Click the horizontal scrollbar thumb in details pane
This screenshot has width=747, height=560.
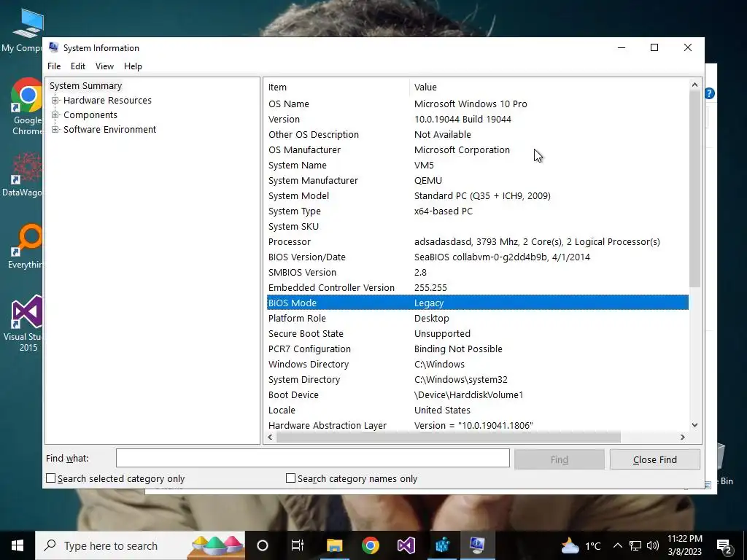[449, 437]
